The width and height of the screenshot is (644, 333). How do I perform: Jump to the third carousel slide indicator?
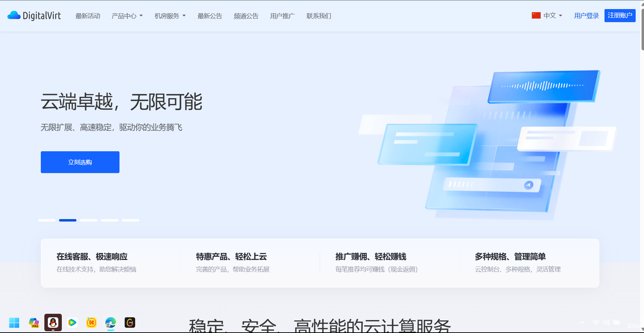[x=89, y=220]
